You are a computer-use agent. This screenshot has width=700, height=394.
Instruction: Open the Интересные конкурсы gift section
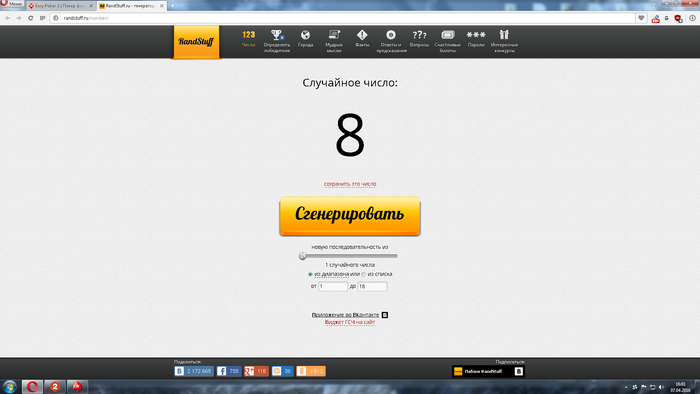pos(504,41)
